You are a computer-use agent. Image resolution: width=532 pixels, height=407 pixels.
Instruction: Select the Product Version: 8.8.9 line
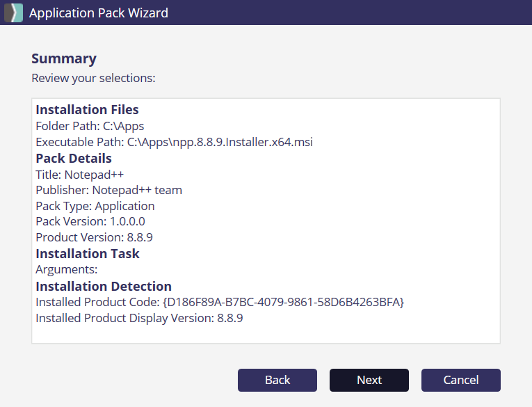[x=94, y=237]
